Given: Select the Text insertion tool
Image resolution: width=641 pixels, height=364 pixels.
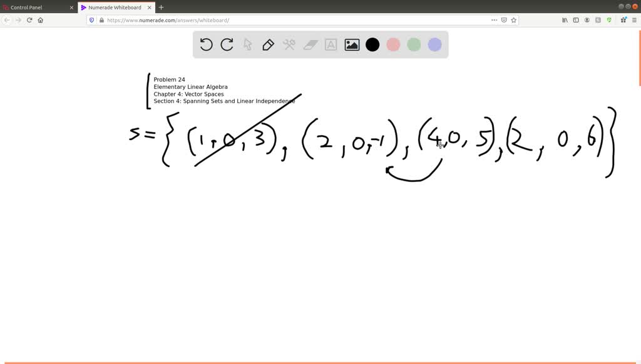Looking at the screenshot, I should [x=331, y=44].
